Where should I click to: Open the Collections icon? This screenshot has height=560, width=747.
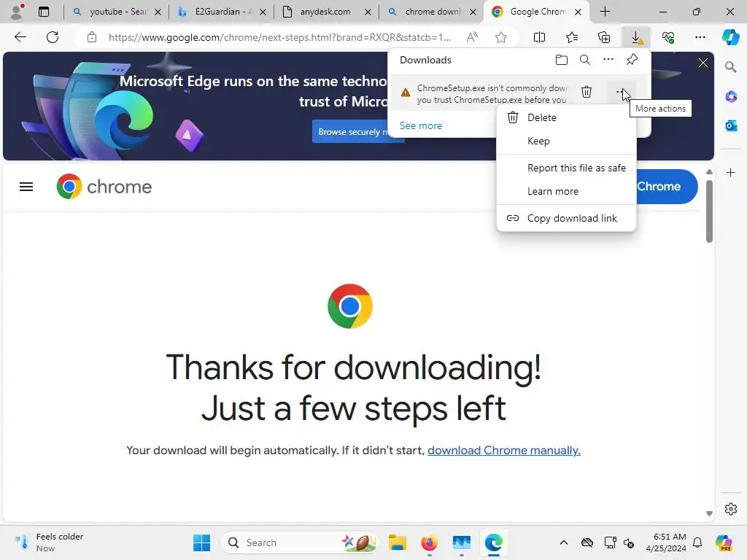pos(604,37)
